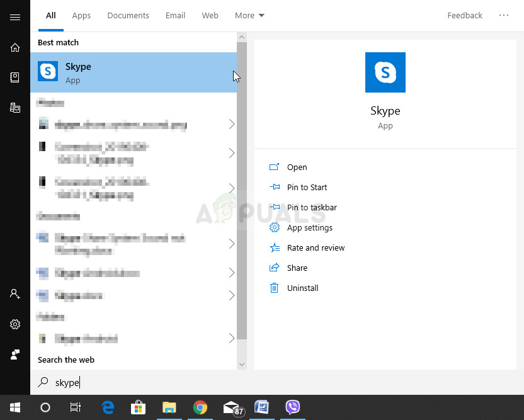This screenshot has width=524, height=420.
Task: Expand the first image search result
Action: (x=231, y=124)
